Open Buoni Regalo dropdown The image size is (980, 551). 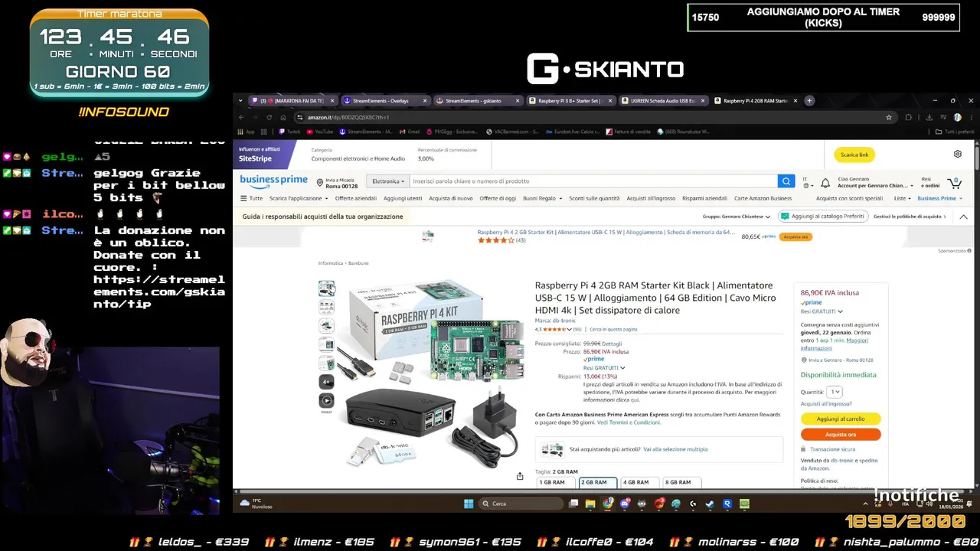pyautogui.click(x=541, y=198)
